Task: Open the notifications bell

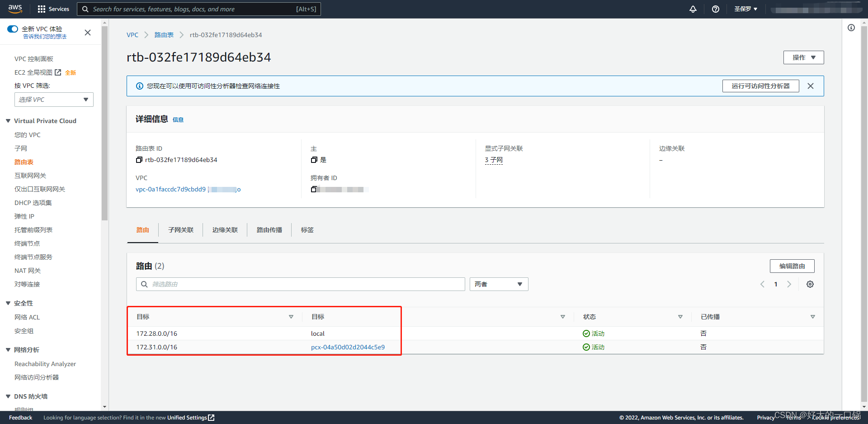Action: tap(693, 9)
